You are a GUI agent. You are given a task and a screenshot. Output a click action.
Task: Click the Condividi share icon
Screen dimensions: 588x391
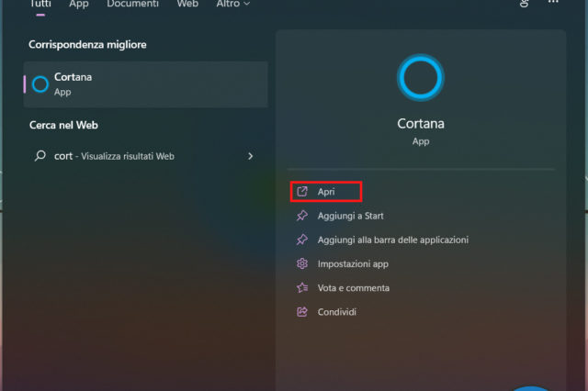click(301, 312)
